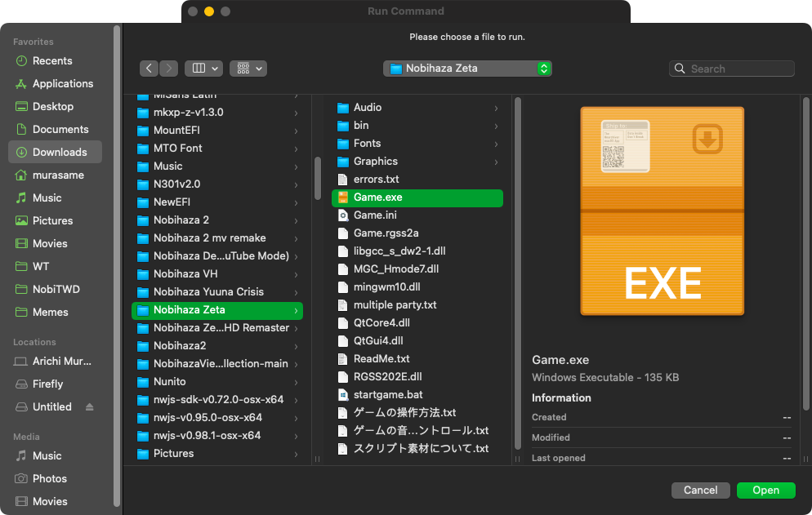Open the Nobihaza Zeta path popup menu

467,69
